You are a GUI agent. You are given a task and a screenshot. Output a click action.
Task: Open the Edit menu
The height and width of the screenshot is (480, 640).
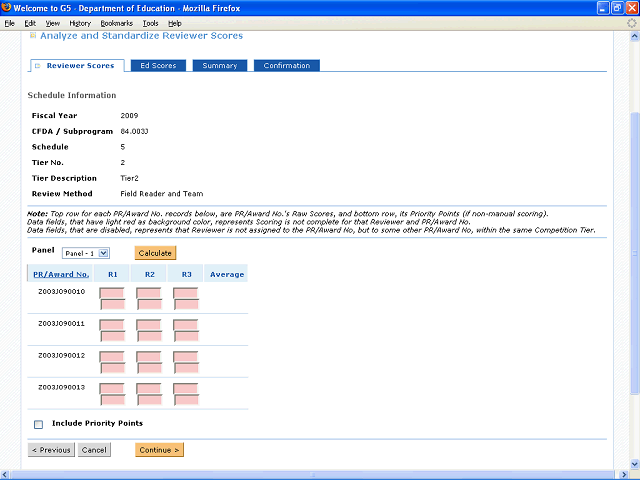(x=30, y=23)
